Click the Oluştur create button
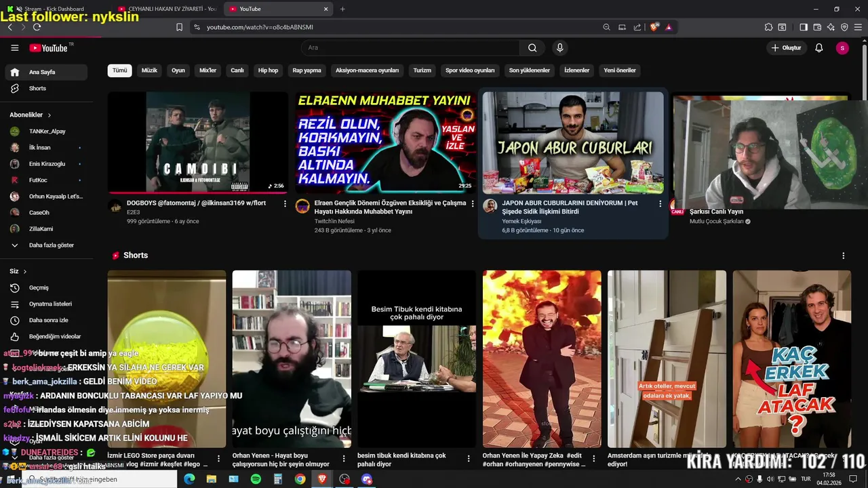 coord(787,48)
